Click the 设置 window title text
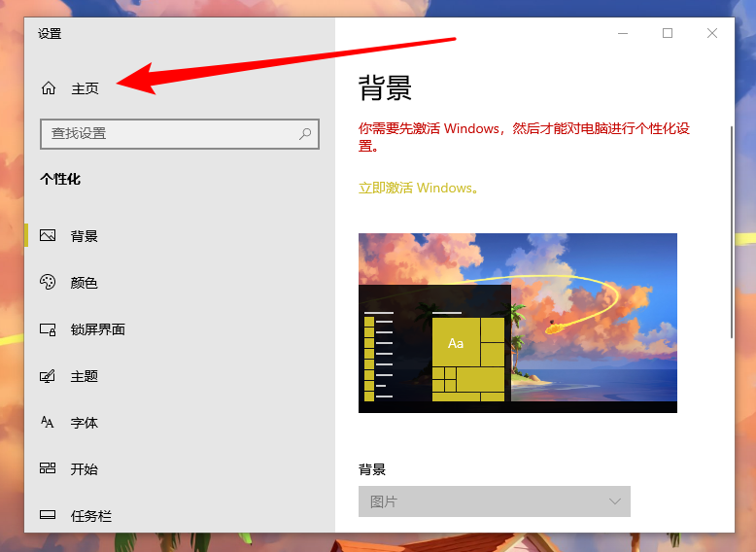This screenshot has width=756, height=552. pyautogui.click(x=50, y=34)
